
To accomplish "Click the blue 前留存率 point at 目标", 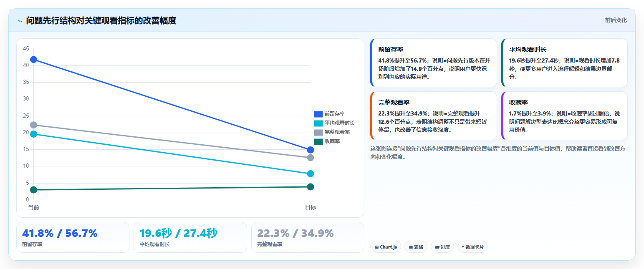I will tap(310, 150).
